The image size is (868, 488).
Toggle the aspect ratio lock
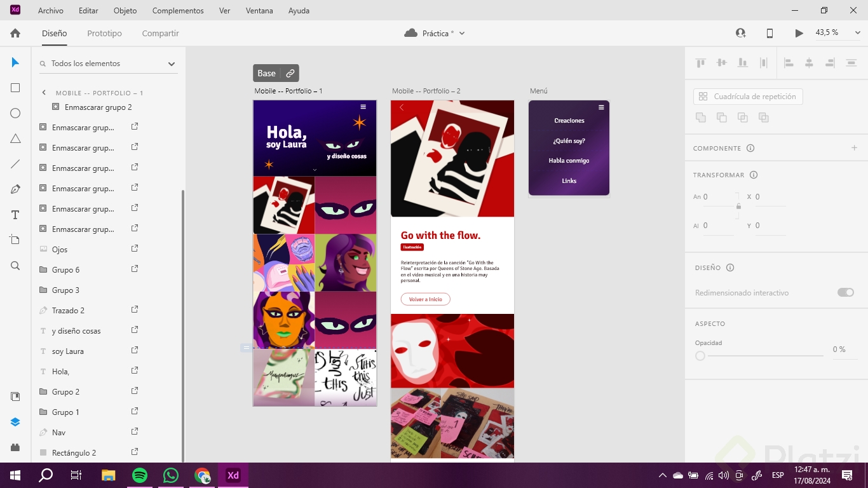pos(738,206)
